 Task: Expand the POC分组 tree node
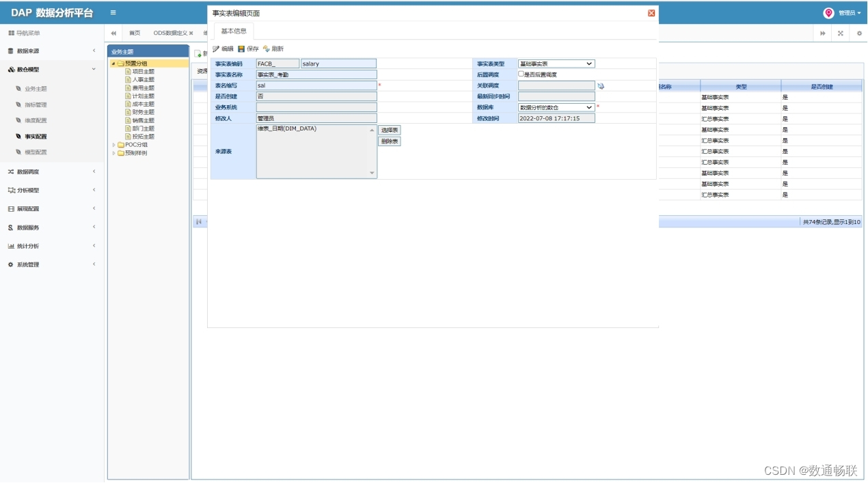pos(113,145)
